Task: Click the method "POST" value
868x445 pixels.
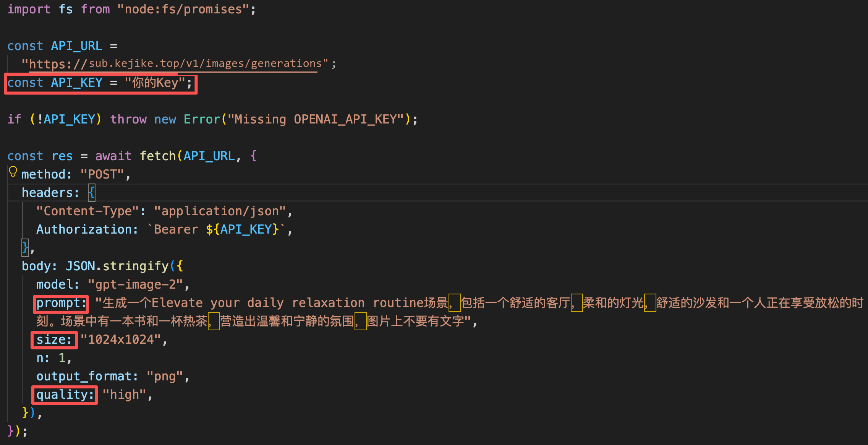Action: pyautogui.click(x=102, y=174)
